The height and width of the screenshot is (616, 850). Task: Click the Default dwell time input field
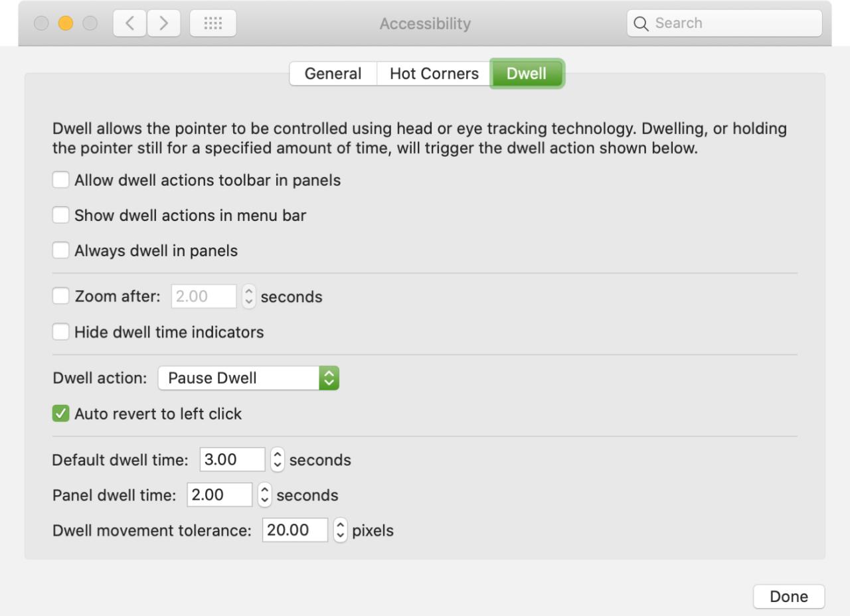click(232, 460)
